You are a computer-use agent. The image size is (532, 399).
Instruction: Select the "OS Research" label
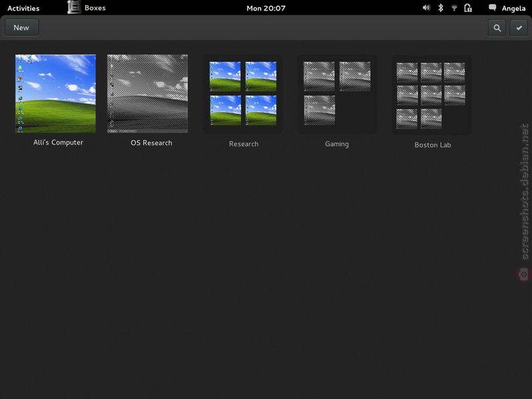pyautogui.click(x=152, y=143)
